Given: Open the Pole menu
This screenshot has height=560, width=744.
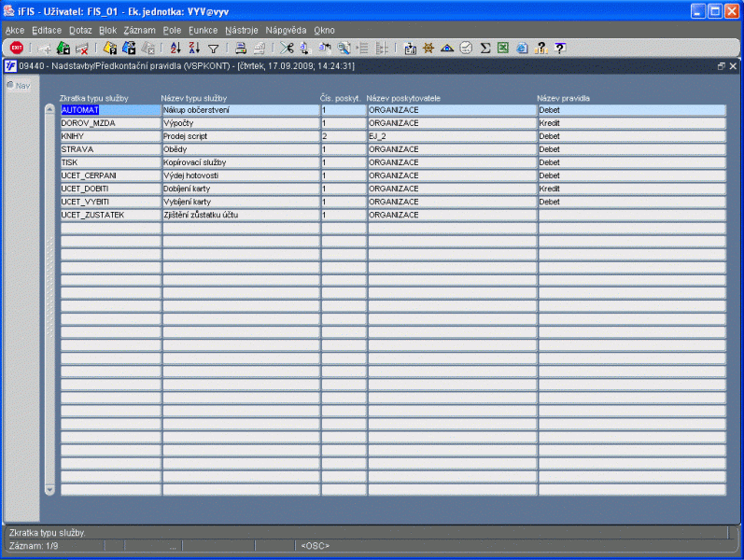Looking at the screenshot, I should coord(172,31).
